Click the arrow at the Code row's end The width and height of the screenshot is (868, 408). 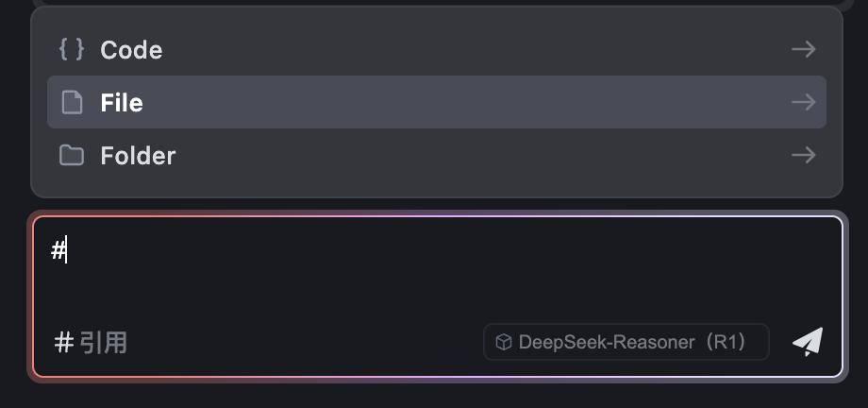[803, 49]
